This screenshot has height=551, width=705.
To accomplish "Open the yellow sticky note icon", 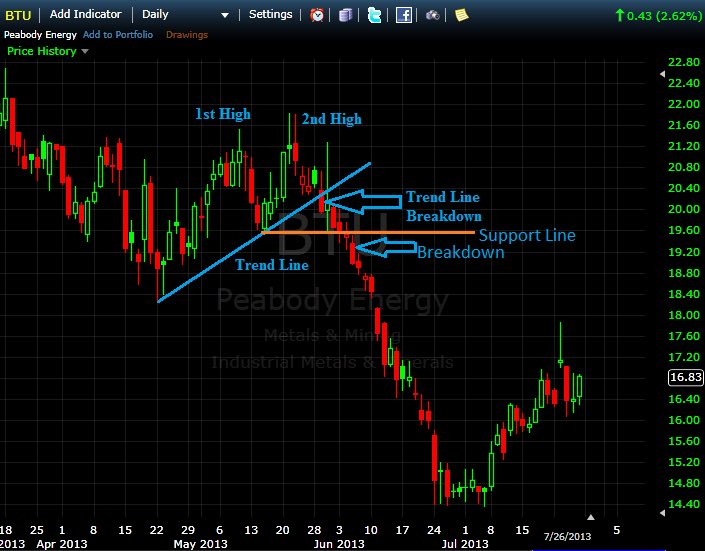I will point(461,15).
